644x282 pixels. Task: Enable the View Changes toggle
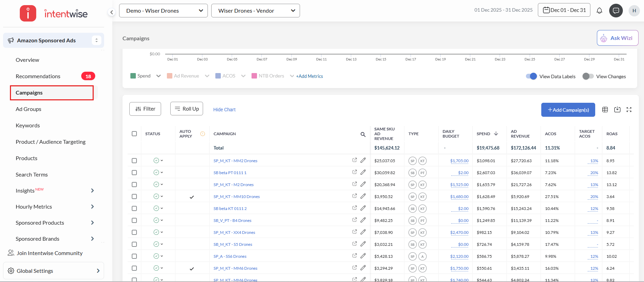point(588,76)
